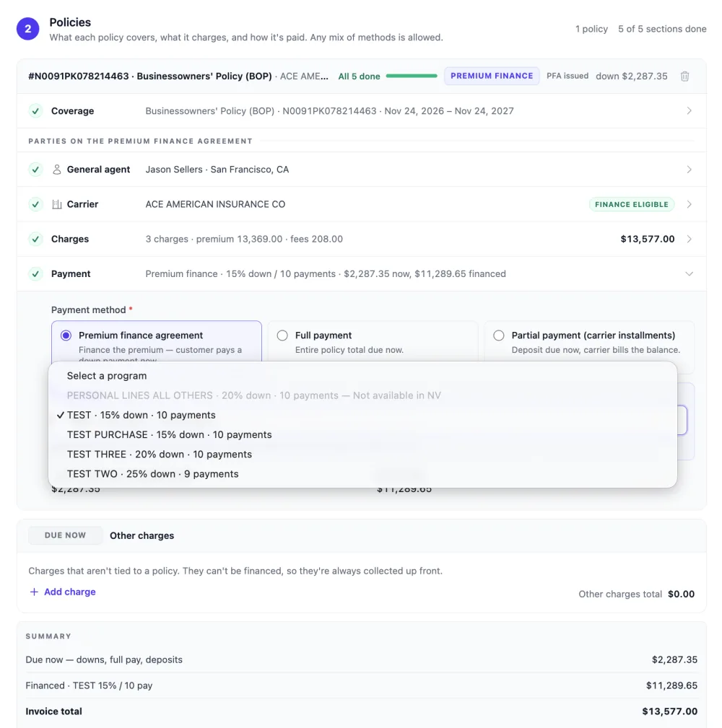This screenshot has height=728, width=722.
Task: Click the Payment green checkmark icon
Action: click(35, 274)
